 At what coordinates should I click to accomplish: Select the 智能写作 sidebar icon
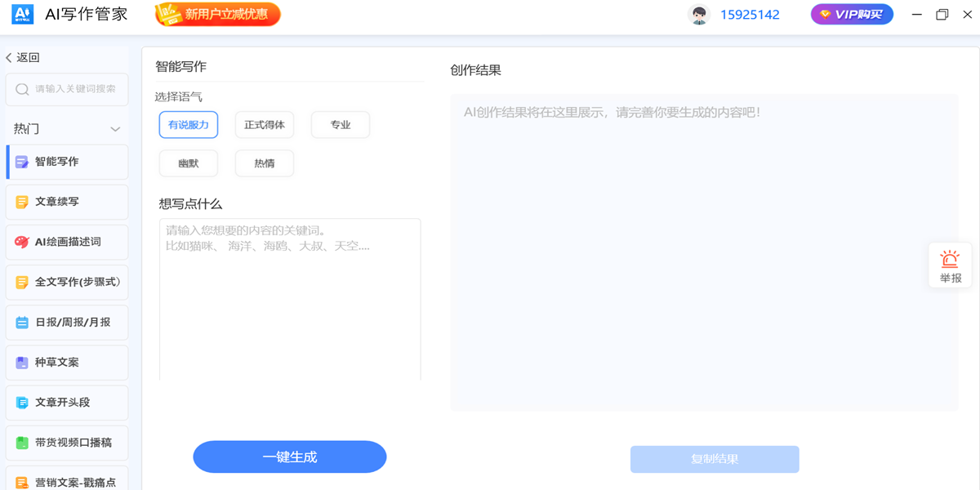(x=20, y=162)
